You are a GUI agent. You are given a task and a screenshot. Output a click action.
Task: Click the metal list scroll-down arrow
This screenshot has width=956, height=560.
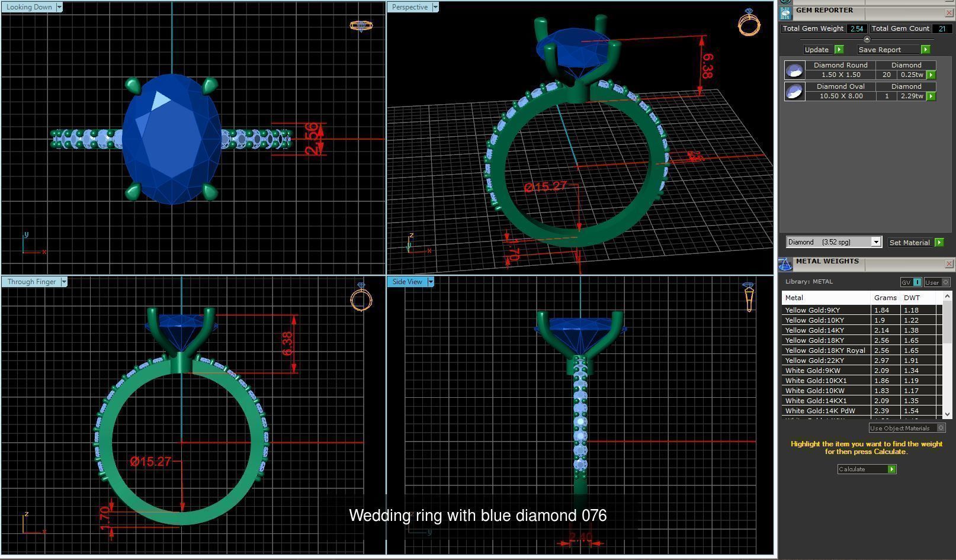click(x=947, y=414)
